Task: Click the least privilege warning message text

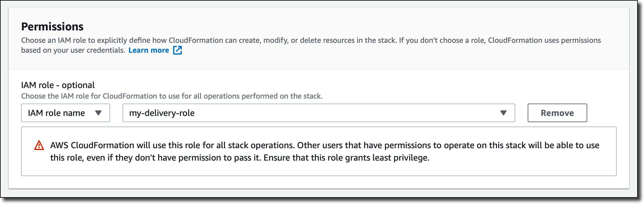Action: point(324,151)
